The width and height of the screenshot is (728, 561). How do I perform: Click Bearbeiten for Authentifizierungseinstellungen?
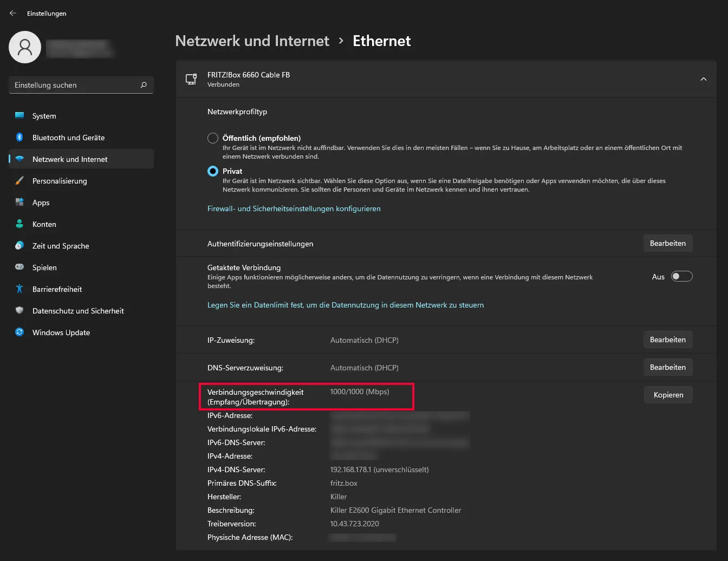pyautogui.click(x=668, y=244)
